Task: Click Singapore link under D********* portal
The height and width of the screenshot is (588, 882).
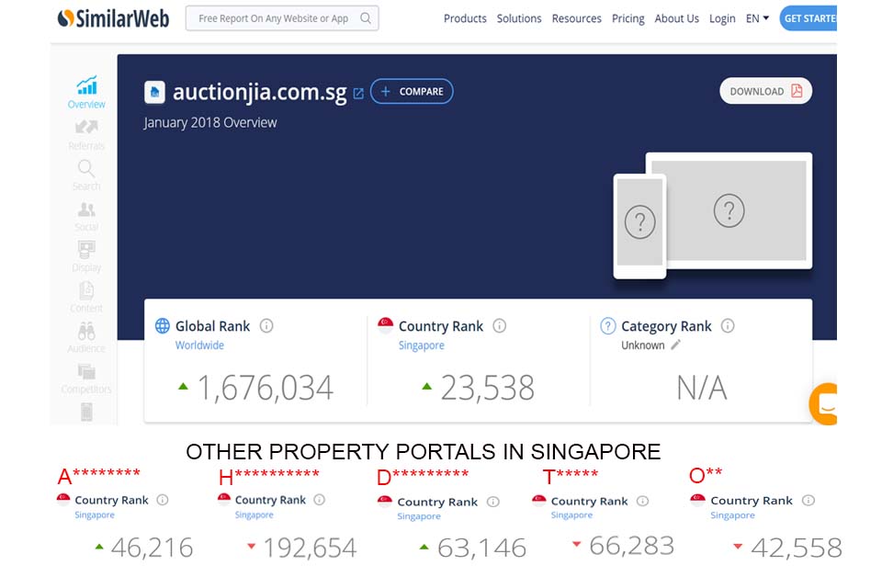Action: pos(419,516)
